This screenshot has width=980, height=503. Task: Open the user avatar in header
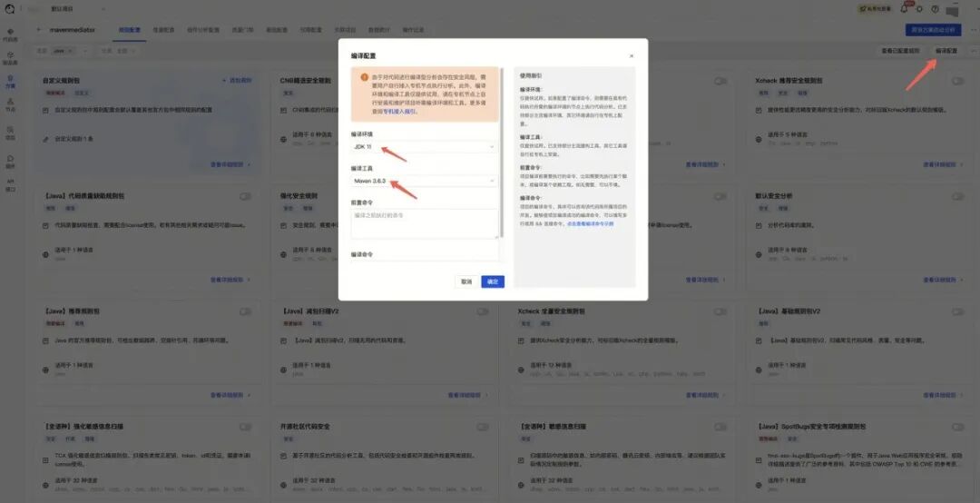click(x=953, y=10)
